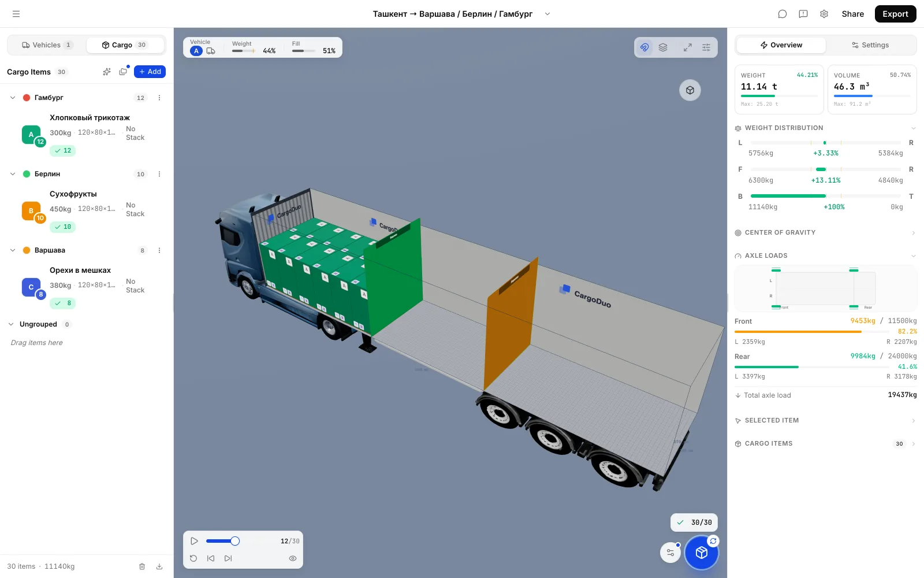
Task: Toggle the loaded 8 check chip
Action: point(63,303)
